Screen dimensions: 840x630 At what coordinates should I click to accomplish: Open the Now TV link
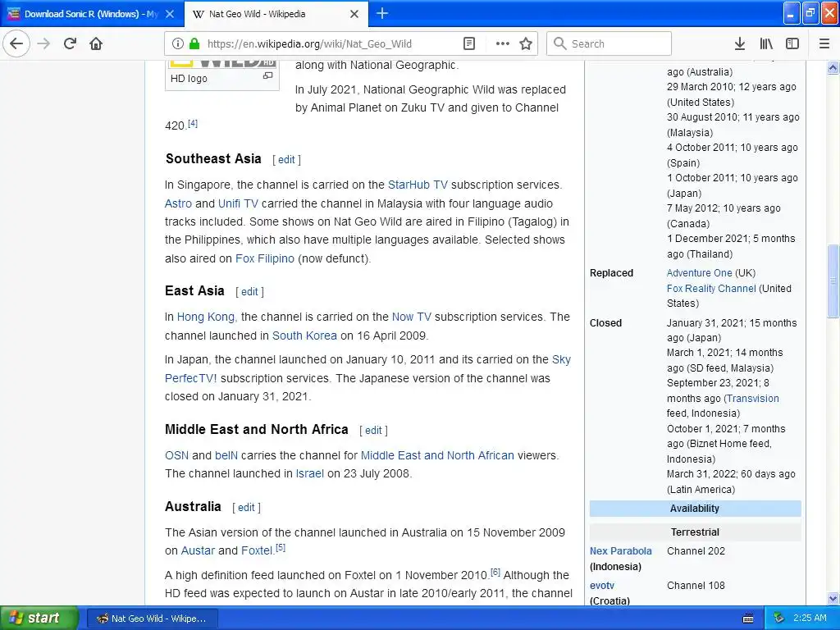click(412, 317)
